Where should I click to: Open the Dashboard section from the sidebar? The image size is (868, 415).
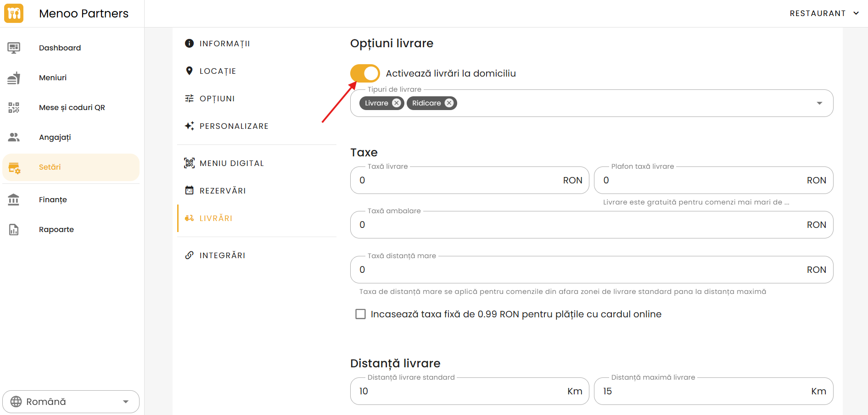tap(14, 47)
